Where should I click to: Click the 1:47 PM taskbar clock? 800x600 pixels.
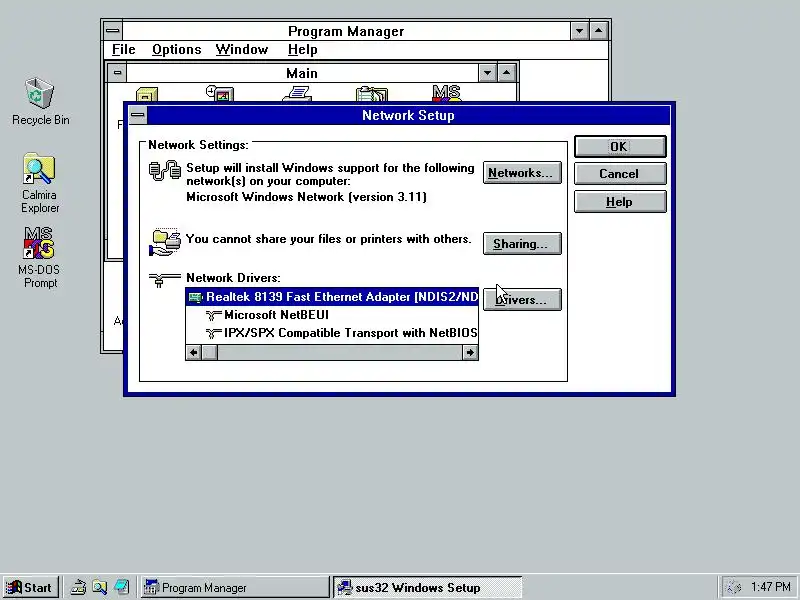[770, 587]
